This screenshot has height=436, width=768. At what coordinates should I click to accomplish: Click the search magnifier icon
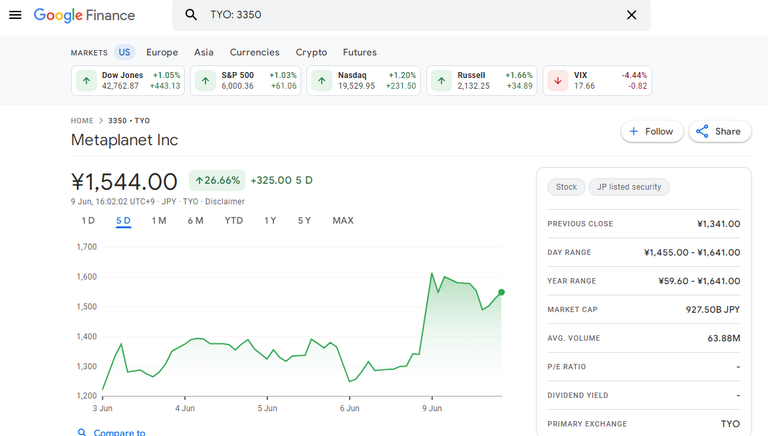pyautogui.click(x=191, y=15)
